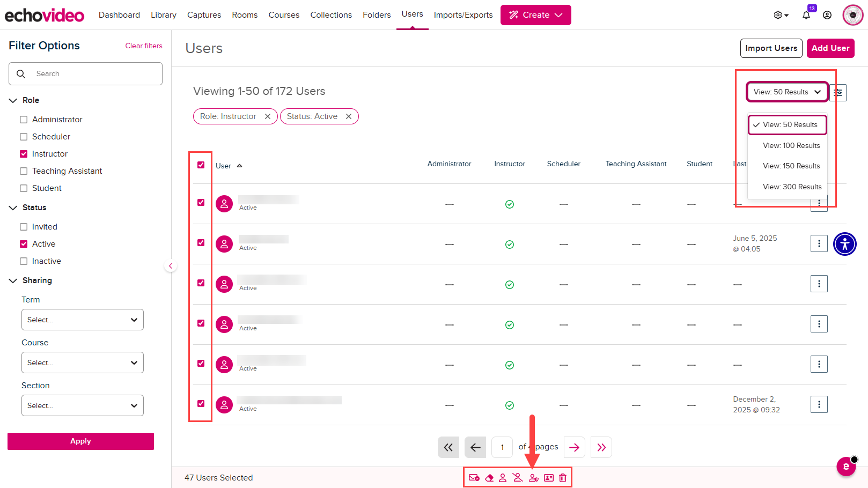Jump to last page with double-arrow control
The height and width of the screenshot is (488, 868).
[x=601, y=447]
